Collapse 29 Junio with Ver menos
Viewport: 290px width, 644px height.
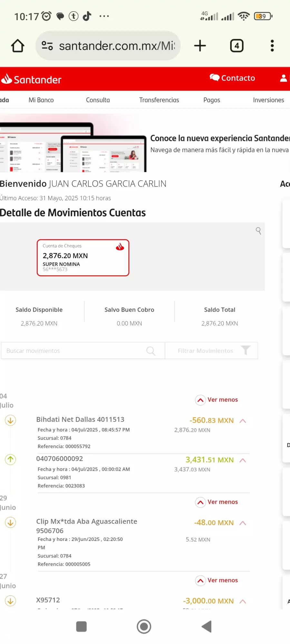(217, 502)
